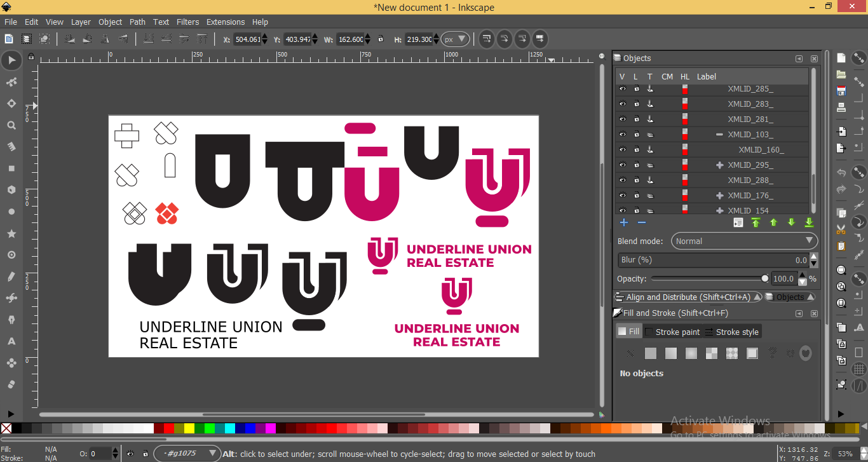
Task: Open the Extensions menu
Action: 226,22
